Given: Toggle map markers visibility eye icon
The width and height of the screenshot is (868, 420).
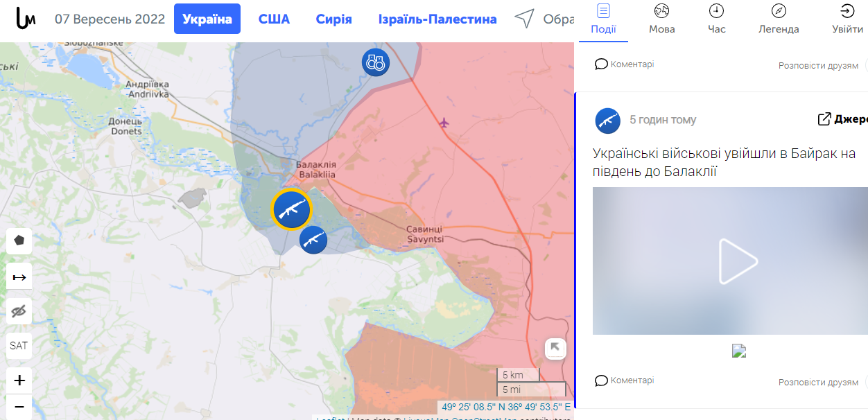Looking at the screenshot, I should (x=19, y=311).
